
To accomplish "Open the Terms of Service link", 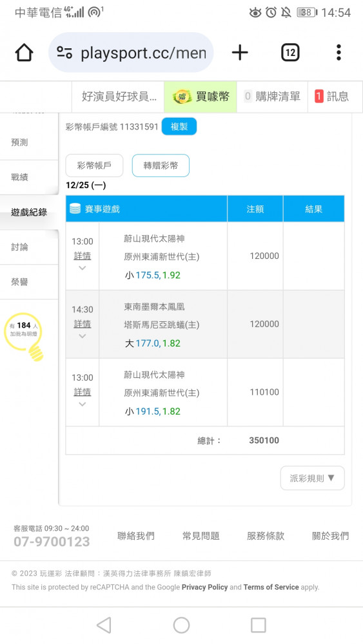I will (x=271, y=587).
